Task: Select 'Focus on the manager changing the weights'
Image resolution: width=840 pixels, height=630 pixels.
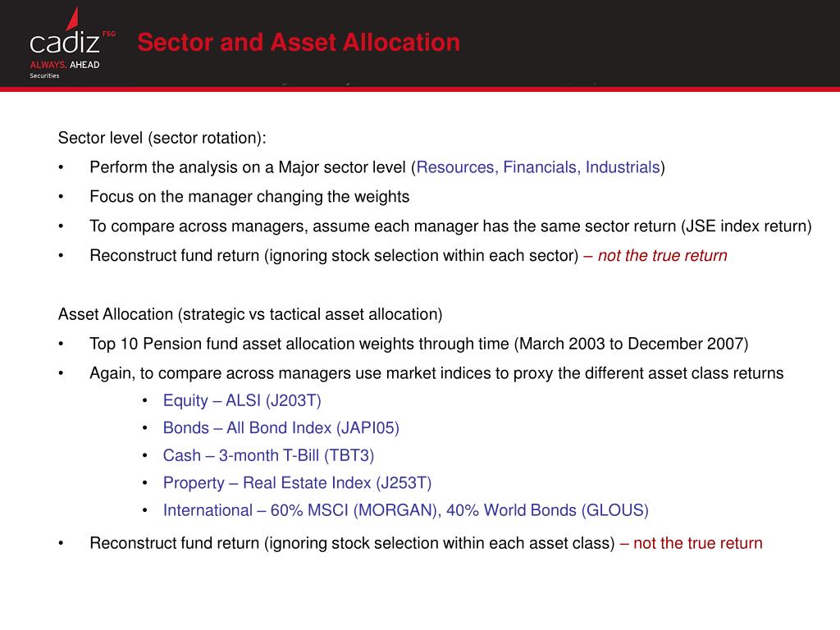Action: tap(249, 197)
